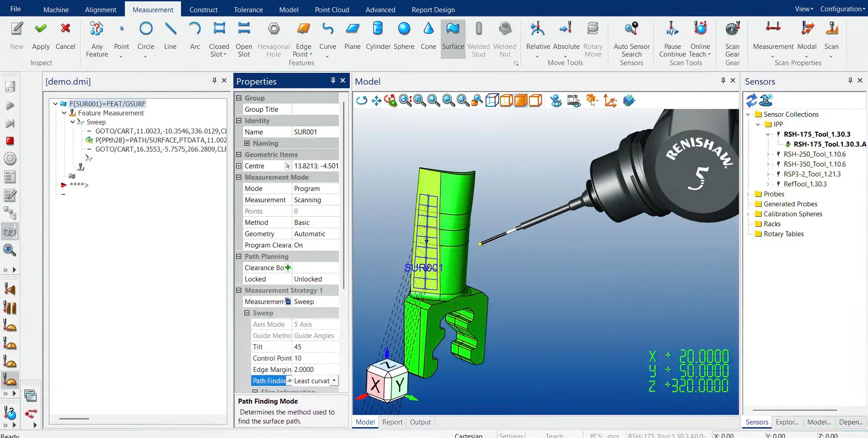This screenshot has width=868, height=438.
Task: Click the Settings status bar button
Action: tap(511, 435)
